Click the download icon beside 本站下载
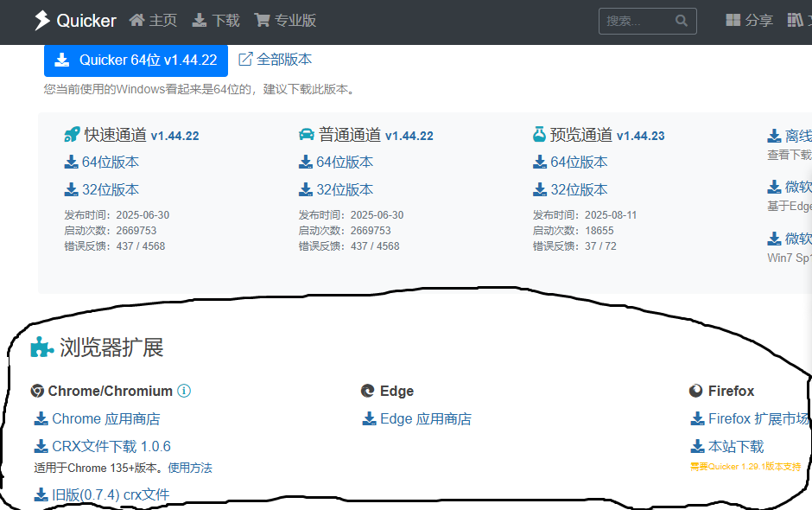The height and width of the screenshot is (510, 812). (698, 446)
